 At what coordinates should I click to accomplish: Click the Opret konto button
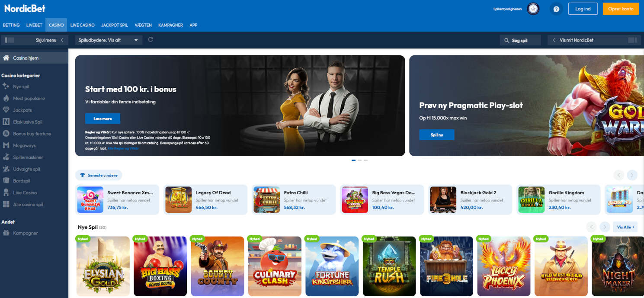pyautogui.click(x=621, y=9)
